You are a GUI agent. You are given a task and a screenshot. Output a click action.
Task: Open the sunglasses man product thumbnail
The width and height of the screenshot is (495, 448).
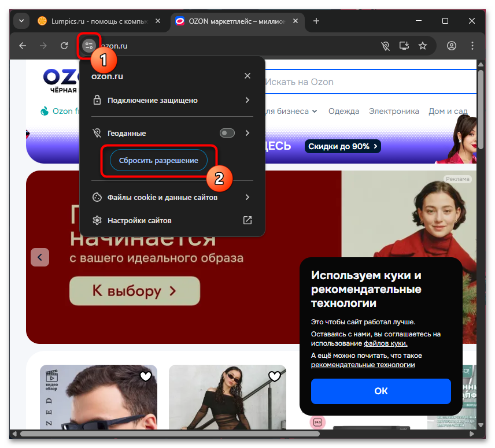98,397
